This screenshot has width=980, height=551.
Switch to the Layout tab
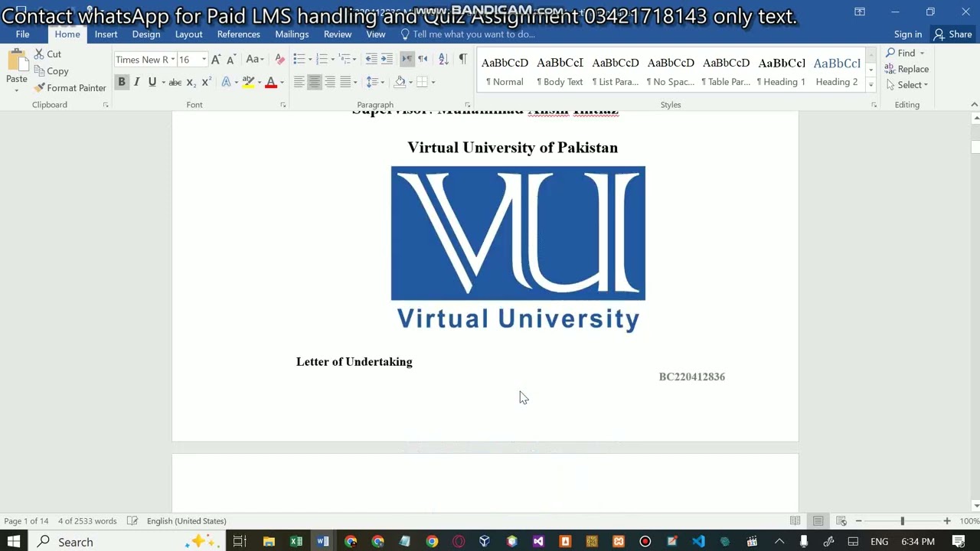click(188, 34)
